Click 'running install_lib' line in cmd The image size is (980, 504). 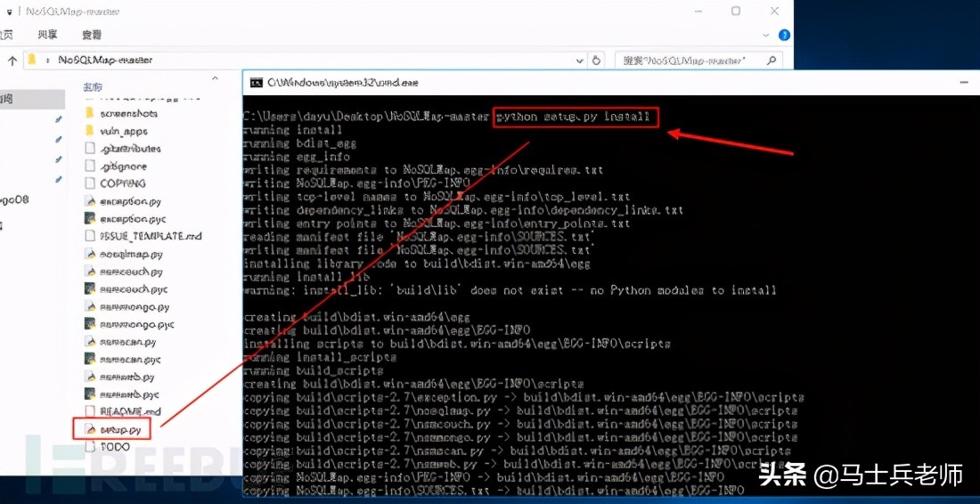pos(306,277)
